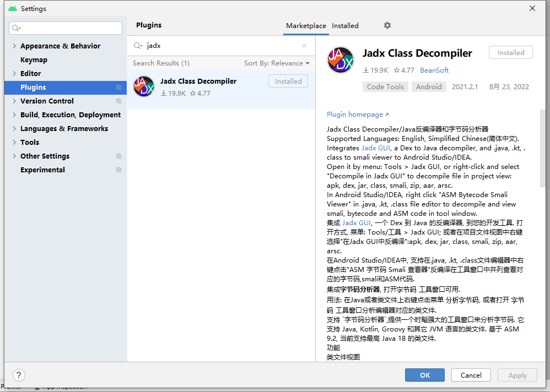Click the large Jadx logo in details
This screenshot has height=392, width=550.
(341, 60)
